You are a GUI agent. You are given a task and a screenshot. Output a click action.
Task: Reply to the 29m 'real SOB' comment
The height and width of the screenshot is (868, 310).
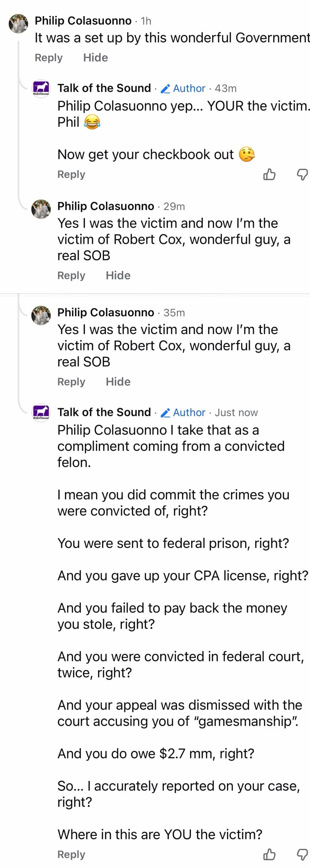(71, 276)
